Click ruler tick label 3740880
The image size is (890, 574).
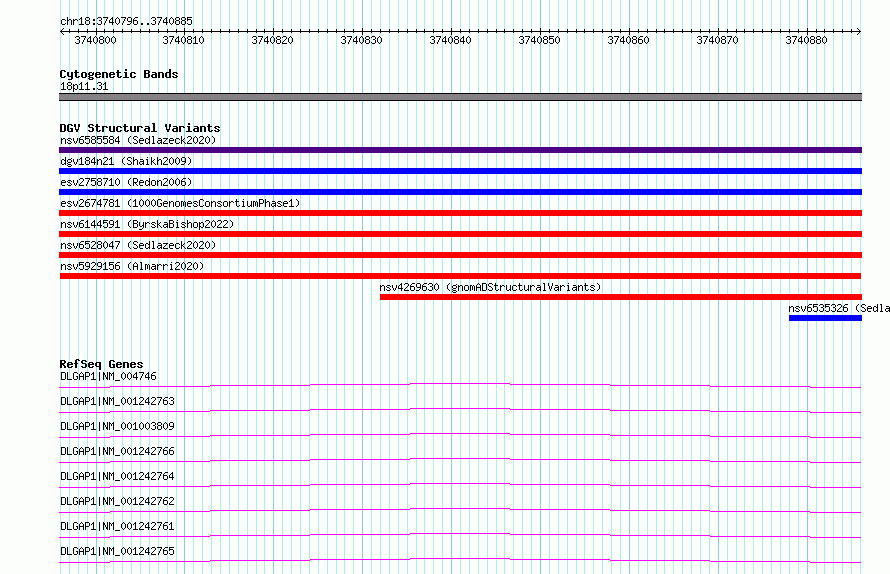[x=807, y=40]
